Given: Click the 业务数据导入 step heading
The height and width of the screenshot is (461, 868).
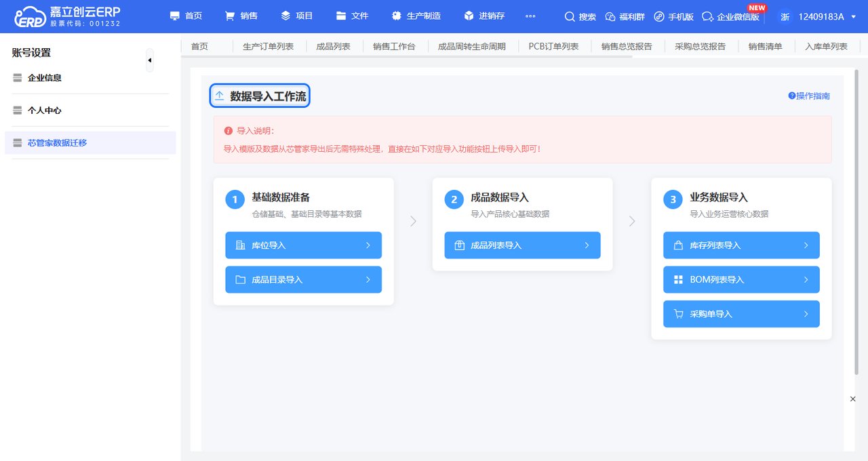Looking at the screenshot, I should pyautogui.click(x=719, y=197).
